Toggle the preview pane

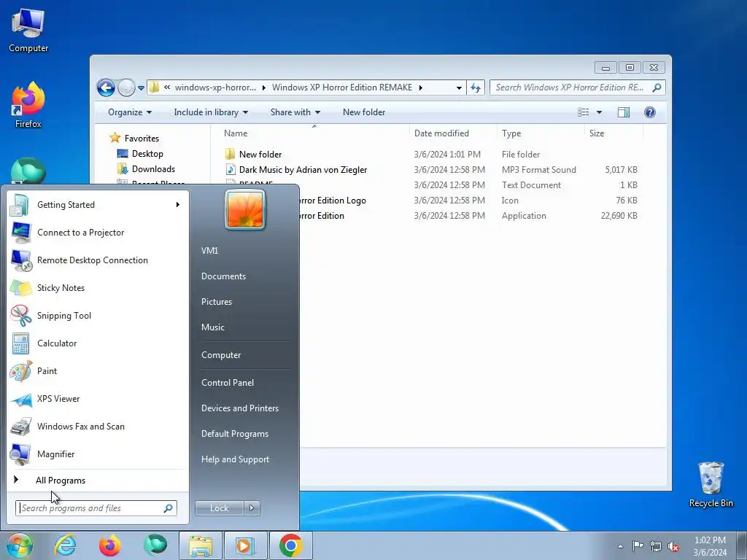point(624,112)
